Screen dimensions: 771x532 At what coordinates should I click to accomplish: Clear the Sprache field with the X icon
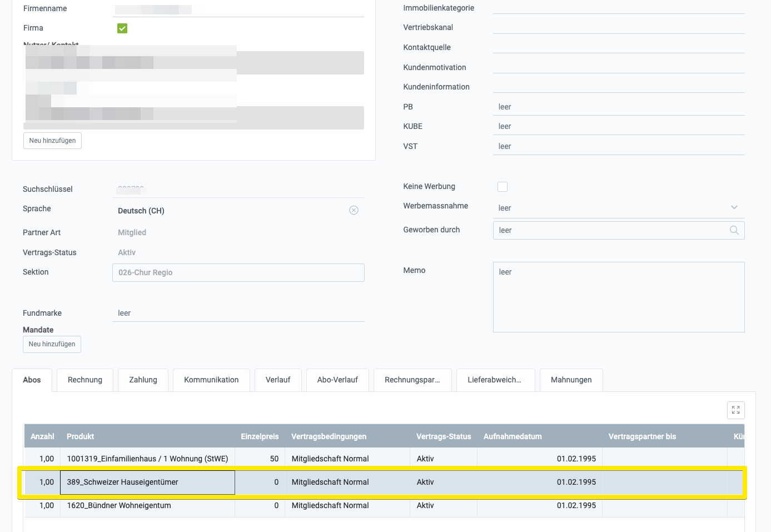(354, 210)
